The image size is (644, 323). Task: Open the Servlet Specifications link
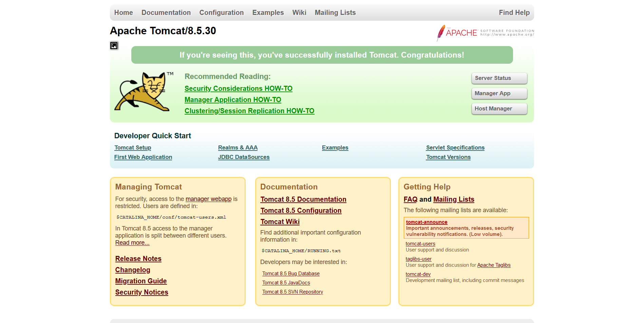[x=455, y=147]
